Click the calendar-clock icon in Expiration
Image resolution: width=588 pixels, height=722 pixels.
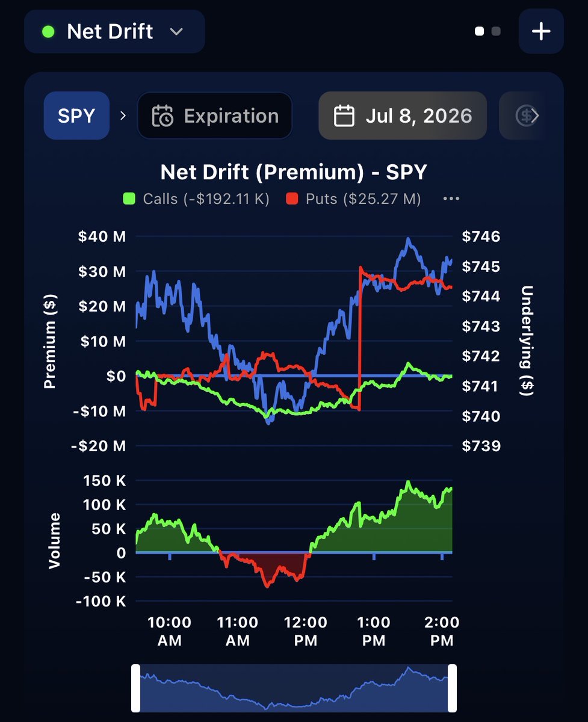162,116
